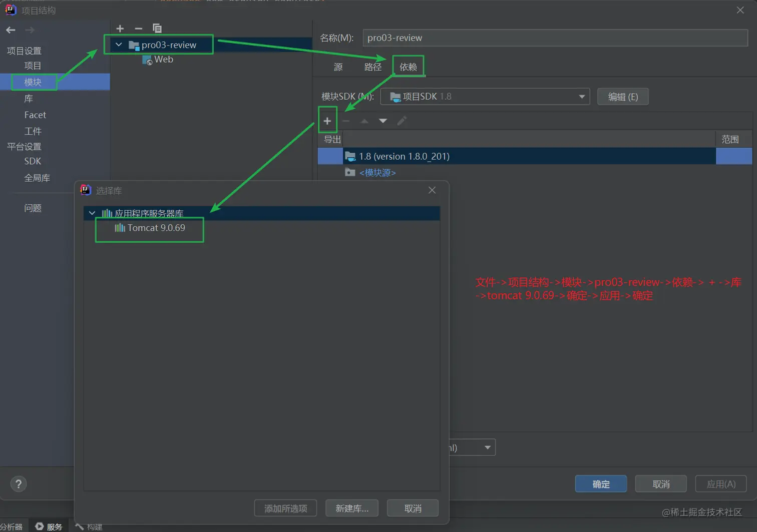Viewport: 757px width, 532px height.
Task: Click the Tomcat 9.0.69 library icon
Action: pyautogui.click(x=120, y=228)
